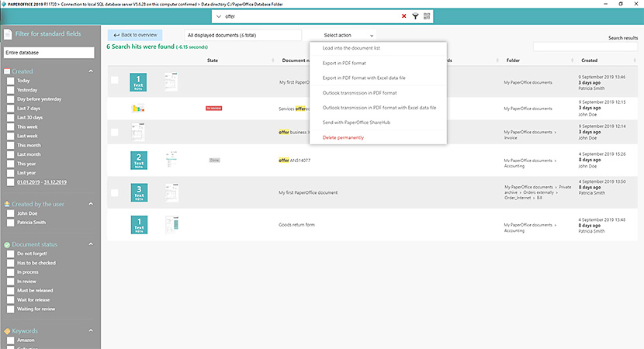Screen dimensions: 644x349
Task: Expand search history dropdown arrow
Action: [219, 16]
